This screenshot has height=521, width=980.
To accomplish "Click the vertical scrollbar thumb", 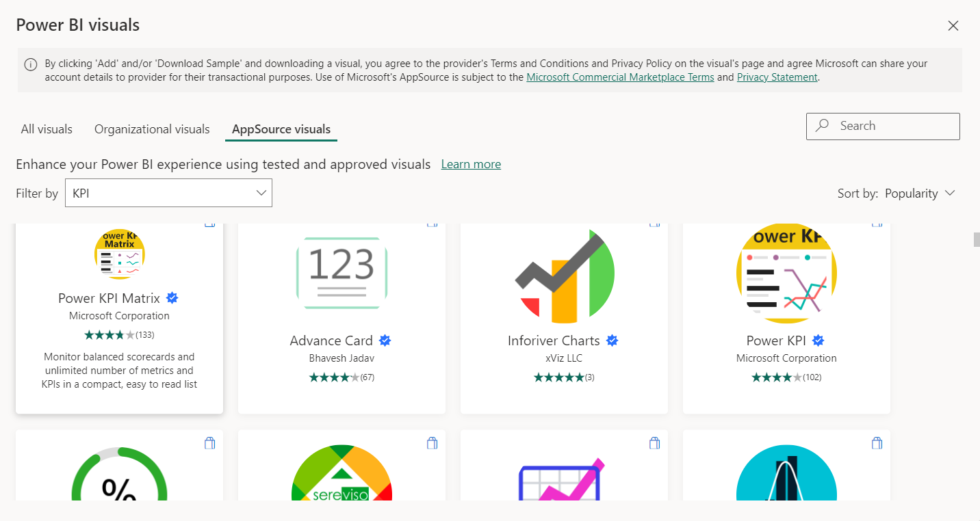I will [x=977, y=239].
